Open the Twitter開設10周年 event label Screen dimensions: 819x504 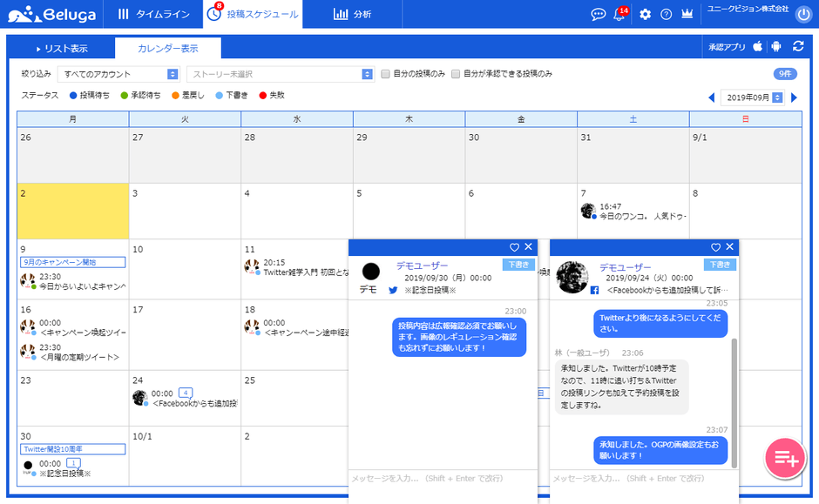[x=72, y=449]
